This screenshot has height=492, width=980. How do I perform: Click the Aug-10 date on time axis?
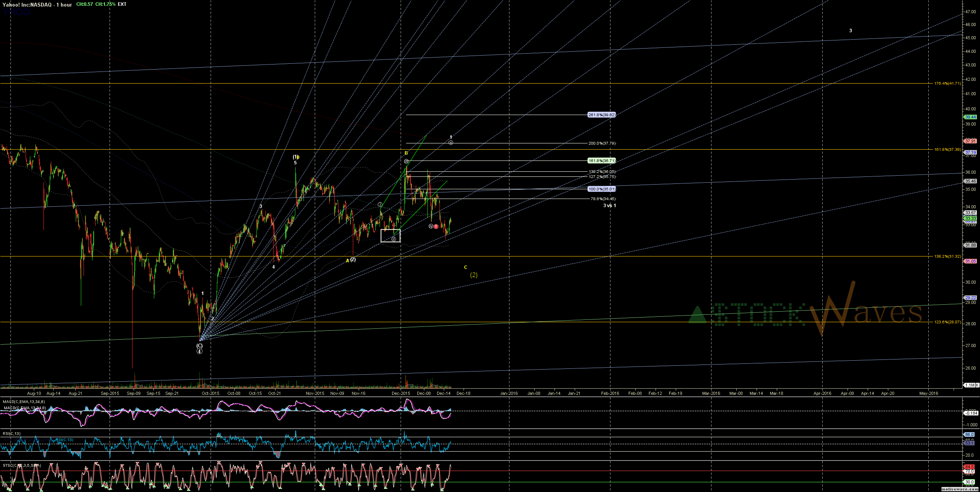pyautogui.click(x=34, y=393)
